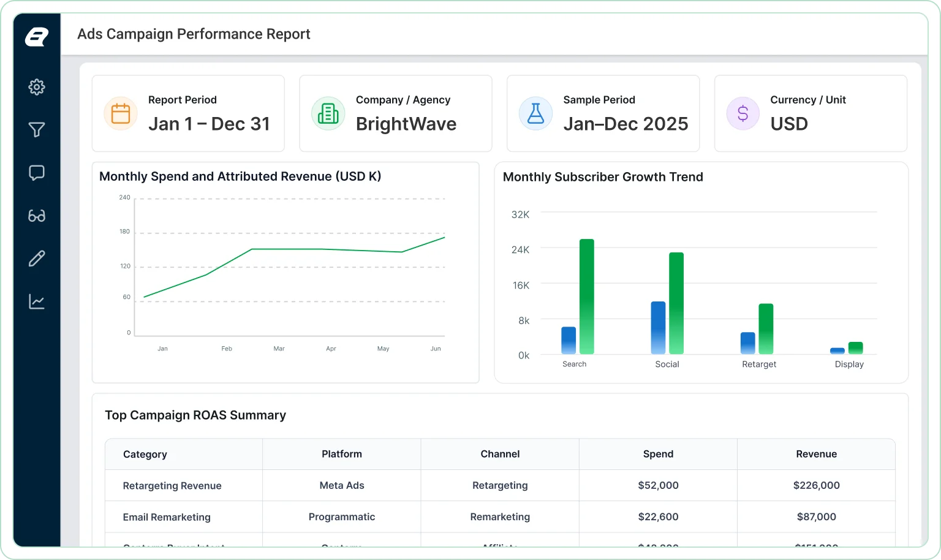Click the Category column header
941x560 pixels.
145,455
